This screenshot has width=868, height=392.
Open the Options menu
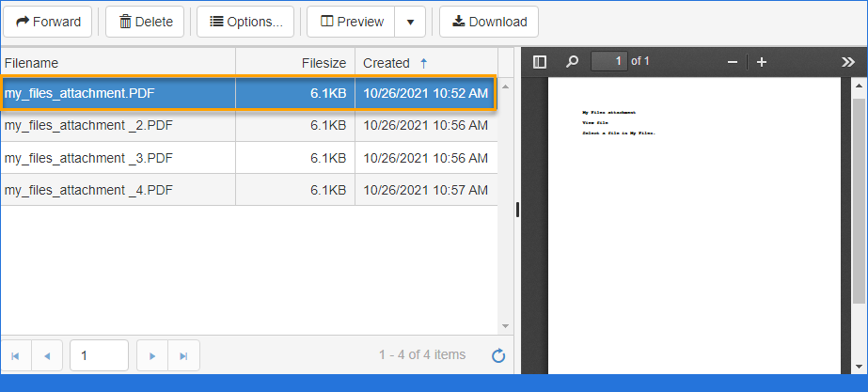[245, 22]
